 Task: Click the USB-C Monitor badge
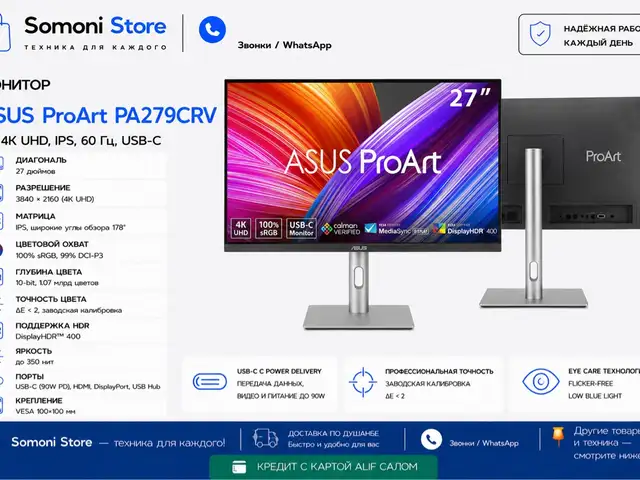coord(301,229)
